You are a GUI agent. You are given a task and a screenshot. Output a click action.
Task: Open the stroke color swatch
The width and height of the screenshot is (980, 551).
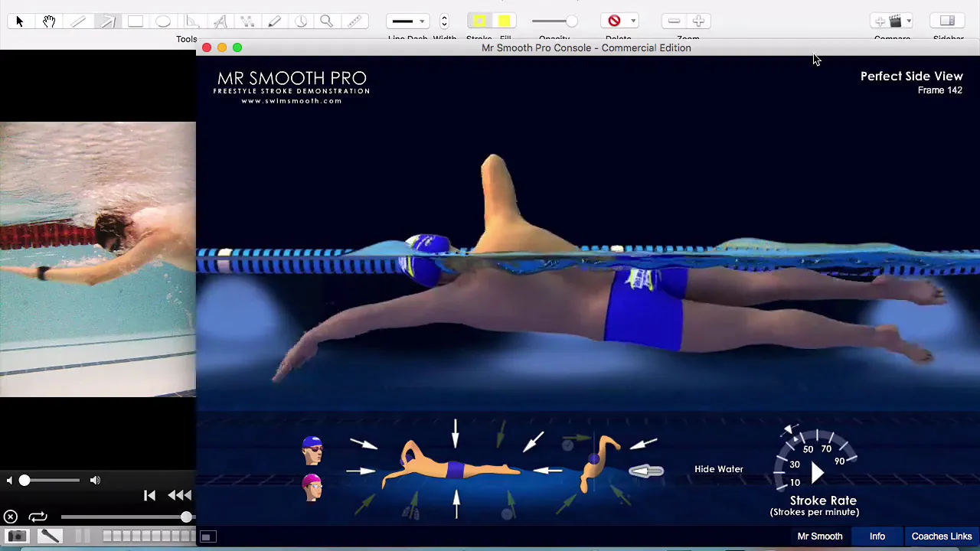tap(479, 21)
